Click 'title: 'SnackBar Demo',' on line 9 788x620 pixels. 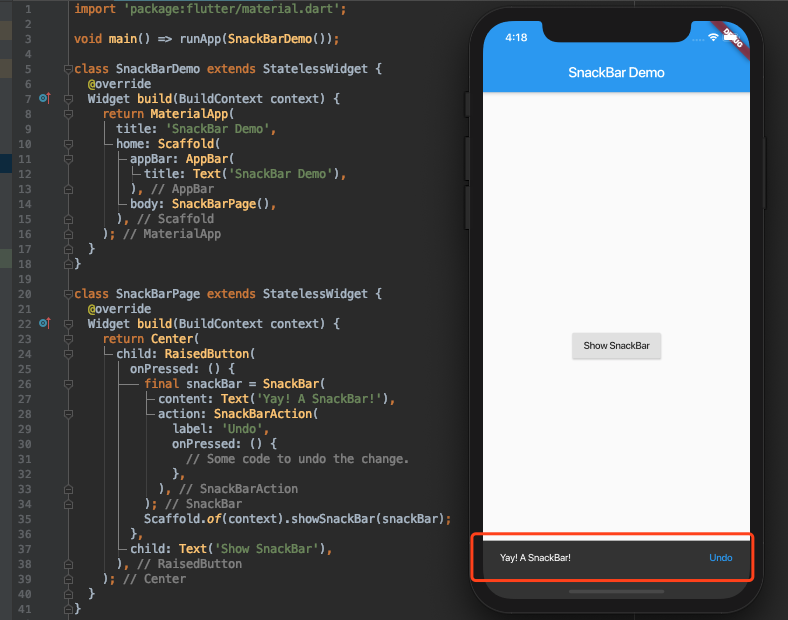pyautogui.click(x=196, y=129)
